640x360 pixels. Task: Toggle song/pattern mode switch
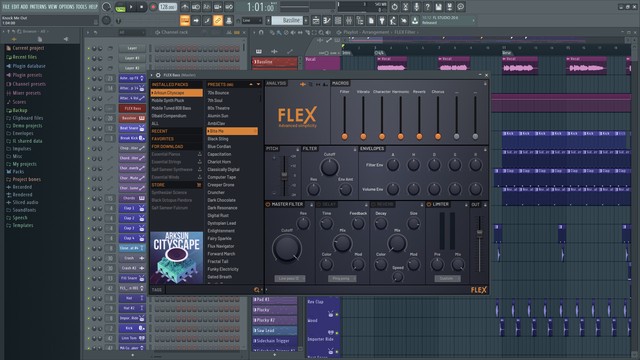(120, 7)
